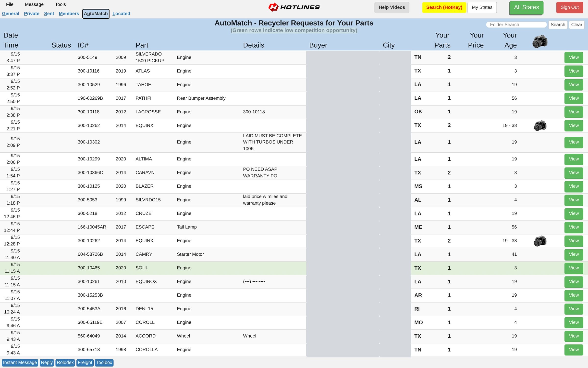Click IC number 166-10045AR
Viewport: 588px width, 368px height.
pos(92,227)
